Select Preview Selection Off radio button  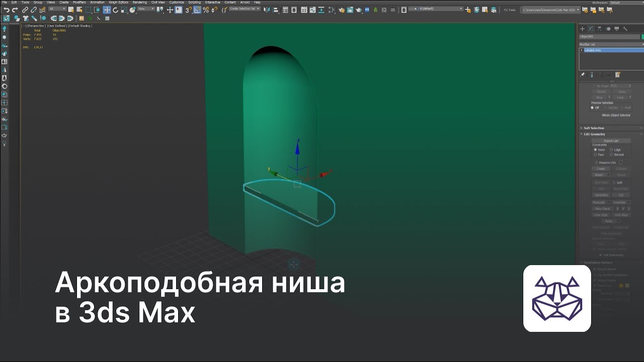592,108
